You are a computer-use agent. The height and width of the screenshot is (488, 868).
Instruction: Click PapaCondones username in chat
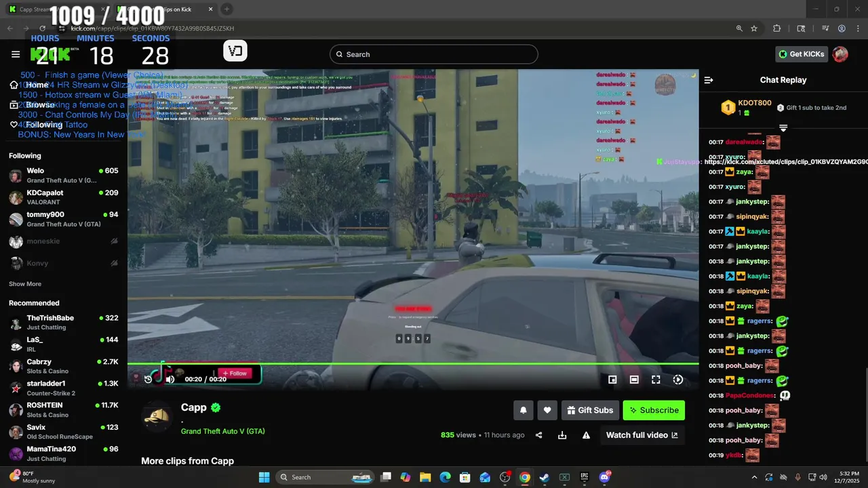click(x=750, y=396)
